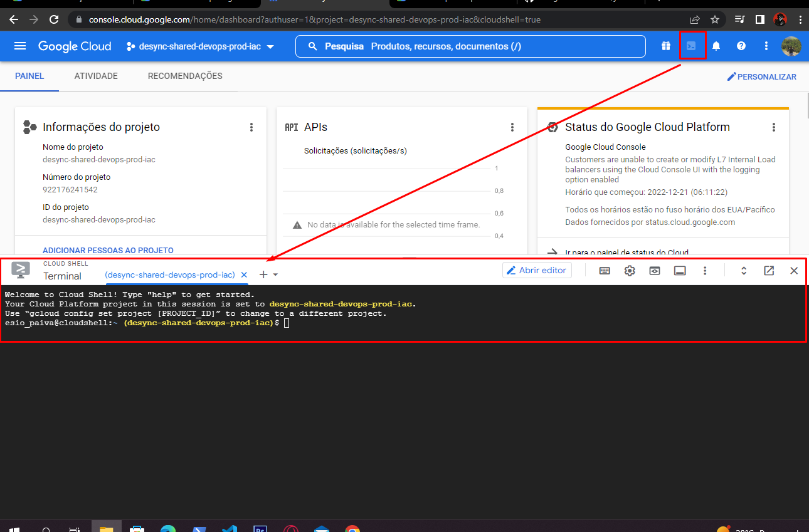Click ADICIONAR PESSOAS AO PROJETO link
This screenshot has height=532, width=809.
coord(108,250)
